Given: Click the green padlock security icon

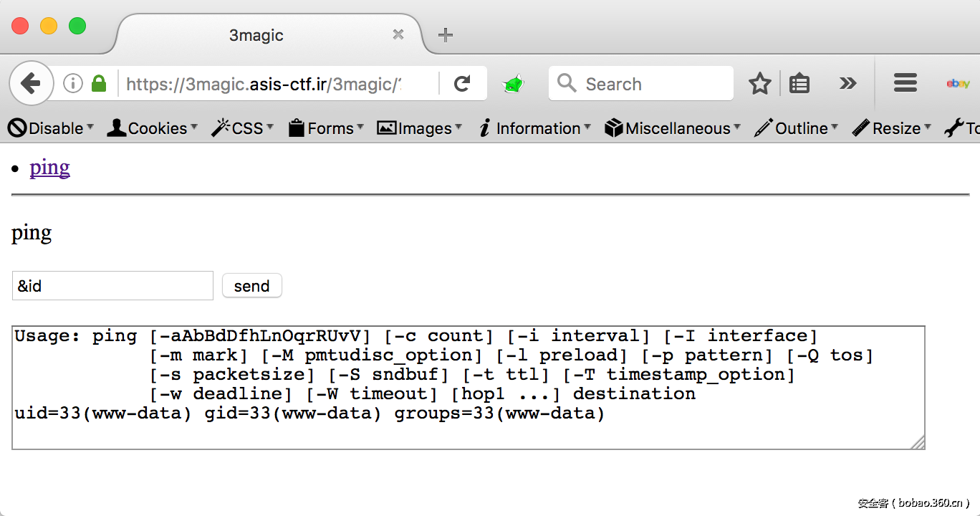Looking at the screenshot, I should point(99,84).
